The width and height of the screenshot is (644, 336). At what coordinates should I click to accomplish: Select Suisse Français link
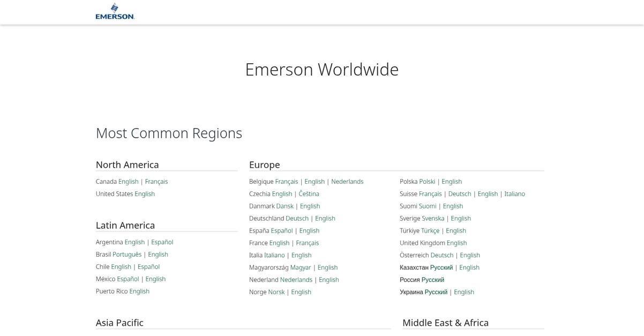(x=431, y=194)
